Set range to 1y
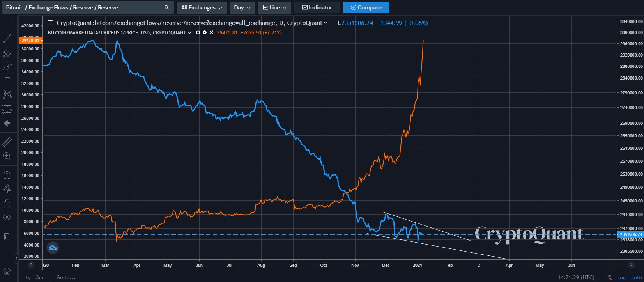The width and height of the screenshot is (644, 282). tap(28, 277)
